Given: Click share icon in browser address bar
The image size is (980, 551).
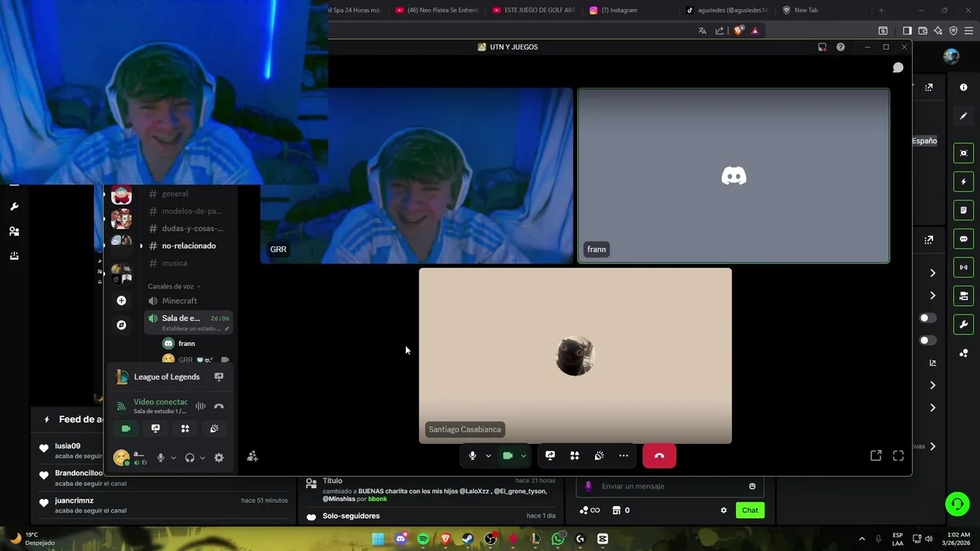Looking at the screenshot, I should (x=720, y=31).
